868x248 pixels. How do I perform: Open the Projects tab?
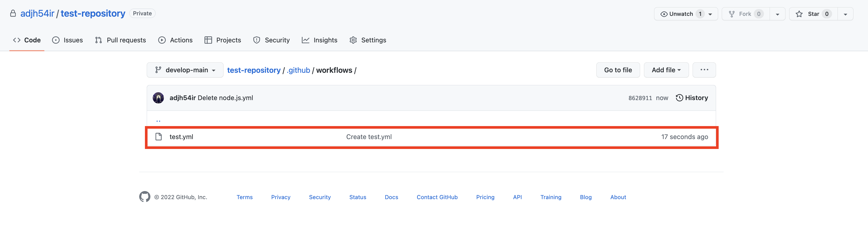pos(223,40)
